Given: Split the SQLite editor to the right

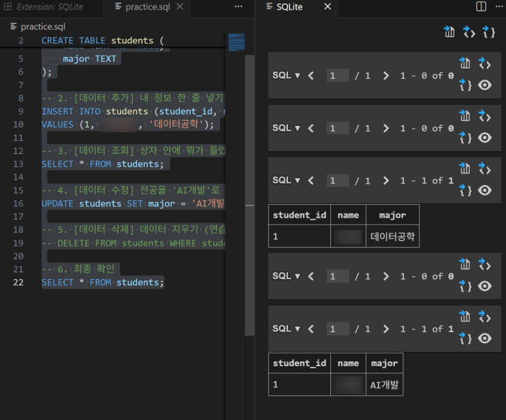Looking at the screenshot, I should pyautogui.click(x=481, y=6).
